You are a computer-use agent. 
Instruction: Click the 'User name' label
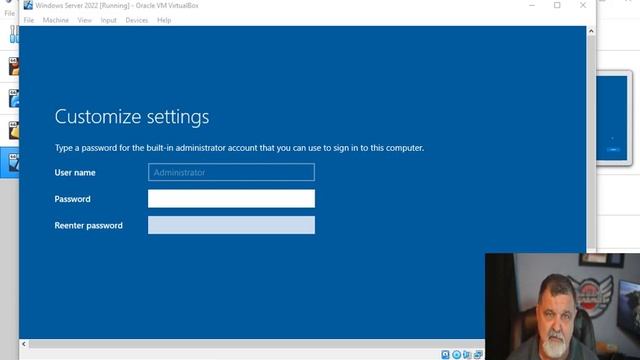click(x=75, y=173)
